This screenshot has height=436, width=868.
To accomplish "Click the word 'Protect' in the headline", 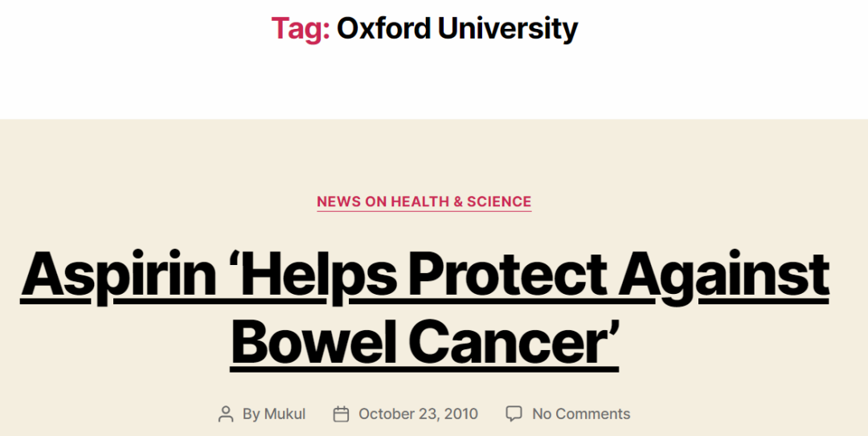I will 507,275.
